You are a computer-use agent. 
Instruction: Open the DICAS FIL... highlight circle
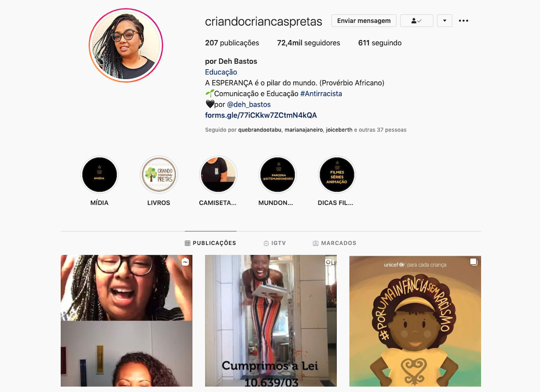pyautogui.click(x=337, y=175)
